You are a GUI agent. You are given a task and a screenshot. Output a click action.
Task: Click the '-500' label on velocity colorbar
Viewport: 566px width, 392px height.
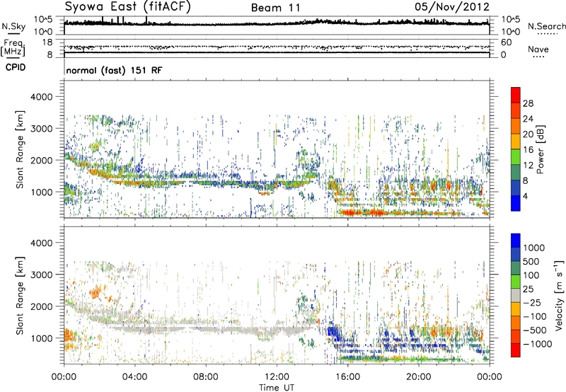pos(535,330)
